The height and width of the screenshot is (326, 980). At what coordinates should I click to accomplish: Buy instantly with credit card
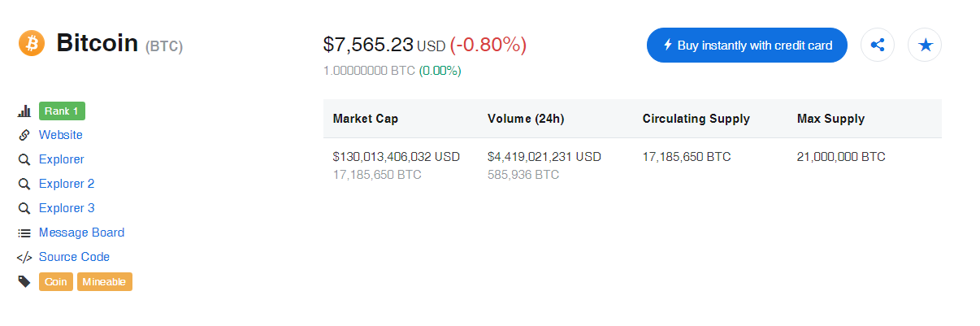coord(747,45)
